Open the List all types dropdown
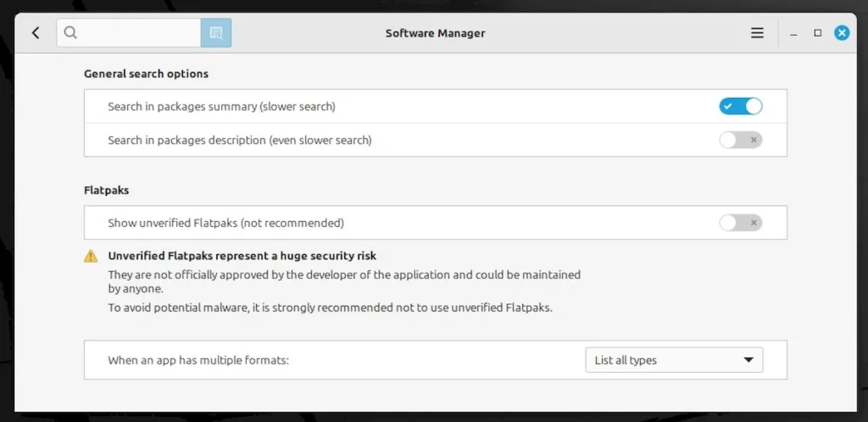 (674, 360)
